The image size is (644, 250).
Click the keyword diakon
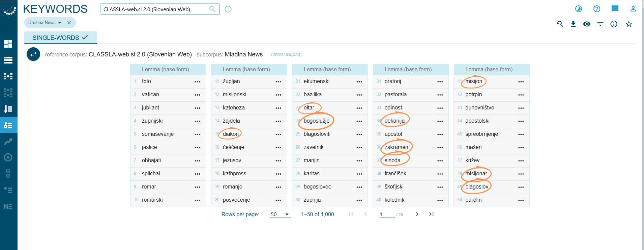(231, 134)
